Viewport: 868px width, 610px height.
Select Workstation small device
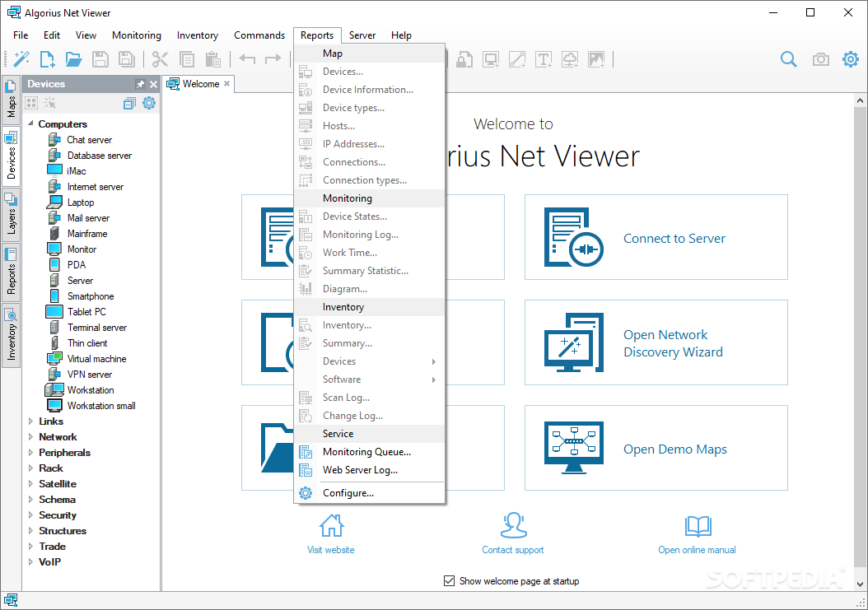[x=100, y=406]
